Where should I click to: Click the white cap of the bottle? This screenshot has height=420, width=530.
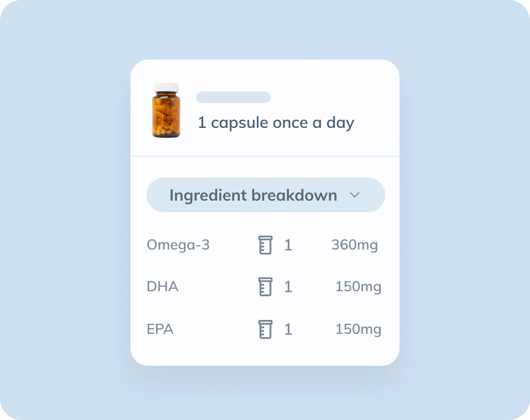[x=166, y=87]
